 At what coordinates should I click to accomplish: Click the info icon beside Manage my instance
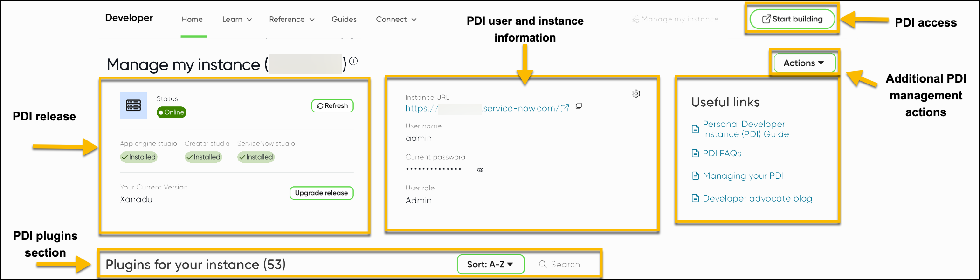[x=353, y=61]
